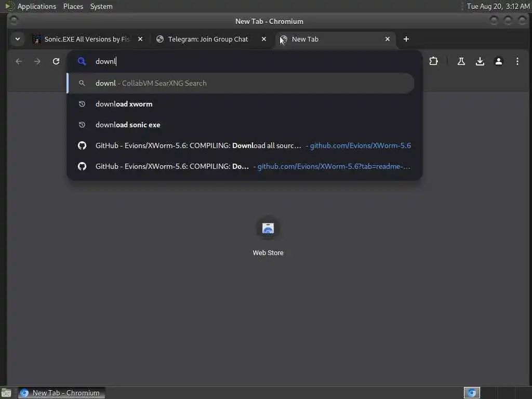The image size is (532, 399).
Task: Open Chromium three-dot menu
Action: [x=517, y=61]
